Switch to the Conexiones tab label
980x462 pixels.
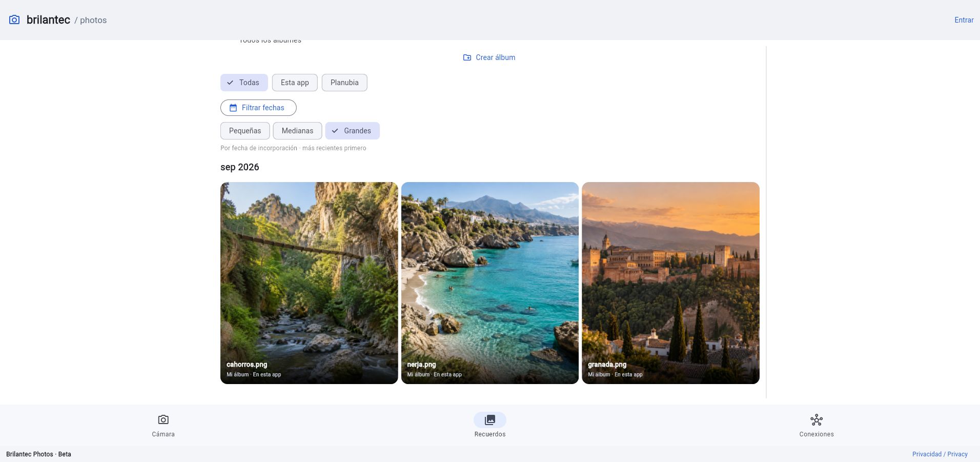tap(816, 434)
